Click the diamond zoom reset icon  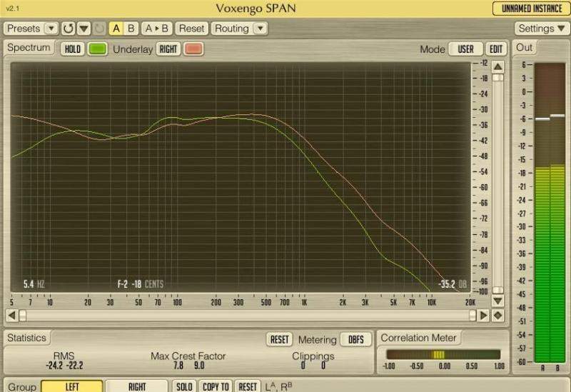[497, 315]
